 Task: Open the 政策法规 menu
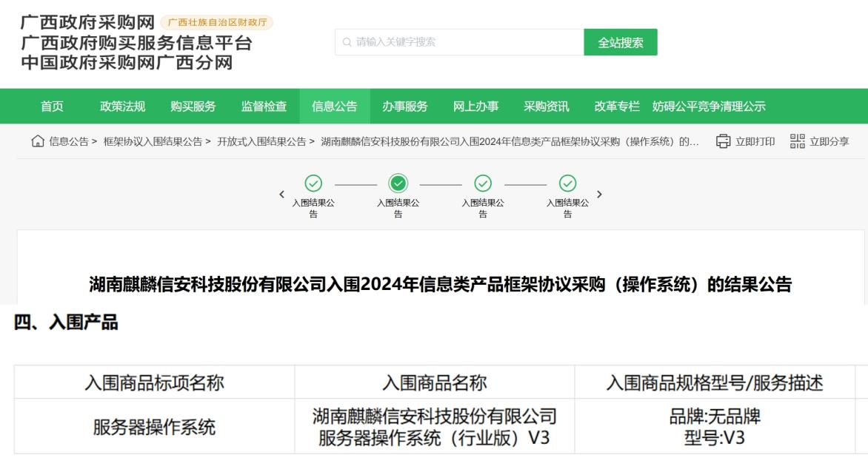(x=123, y=107)
